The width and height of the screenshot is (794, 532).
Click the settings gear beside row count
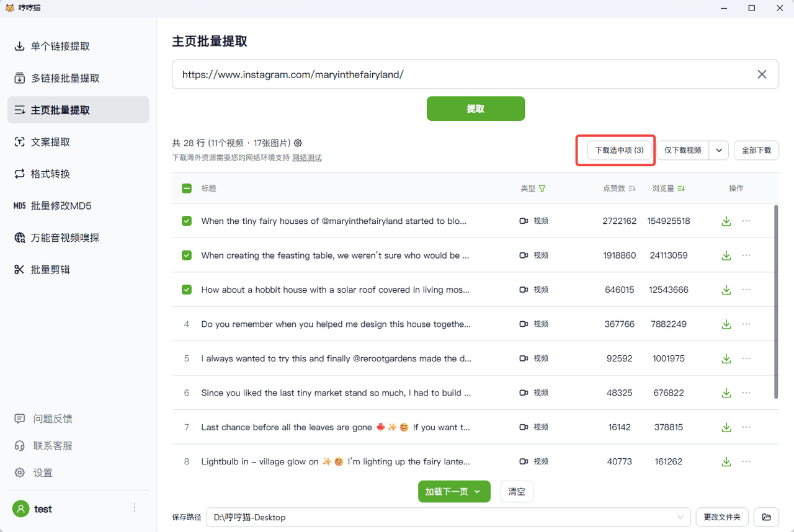click(x=298, y=143)
